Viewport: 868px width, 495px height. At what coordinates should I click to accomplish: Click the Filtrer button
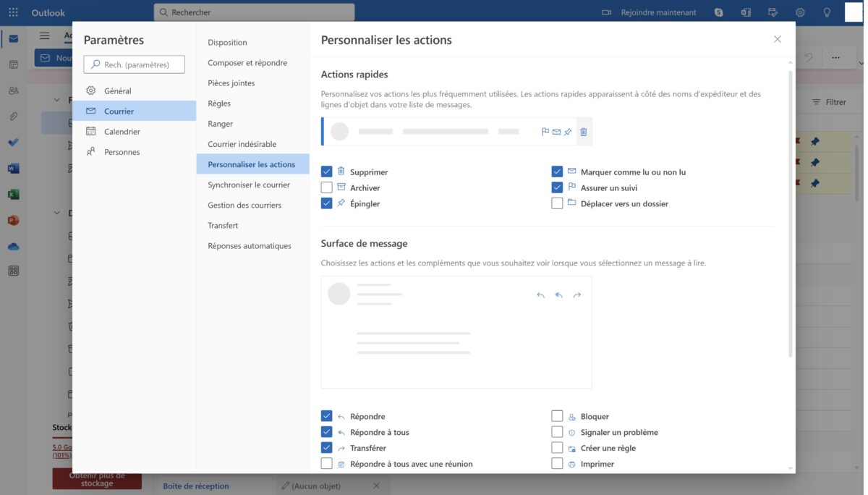tap(829, 102)
